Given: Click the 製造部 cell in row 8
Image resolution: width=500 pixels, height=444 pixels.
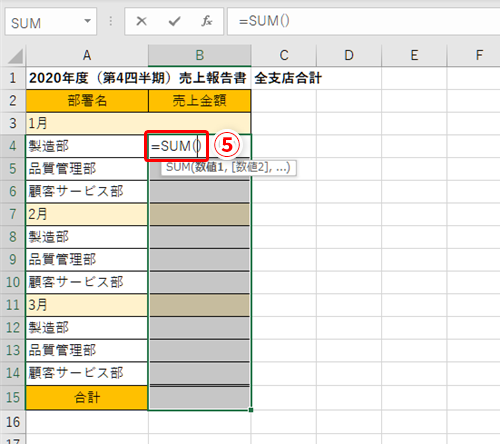Looking at the screenshot, I should pos(87,237).
